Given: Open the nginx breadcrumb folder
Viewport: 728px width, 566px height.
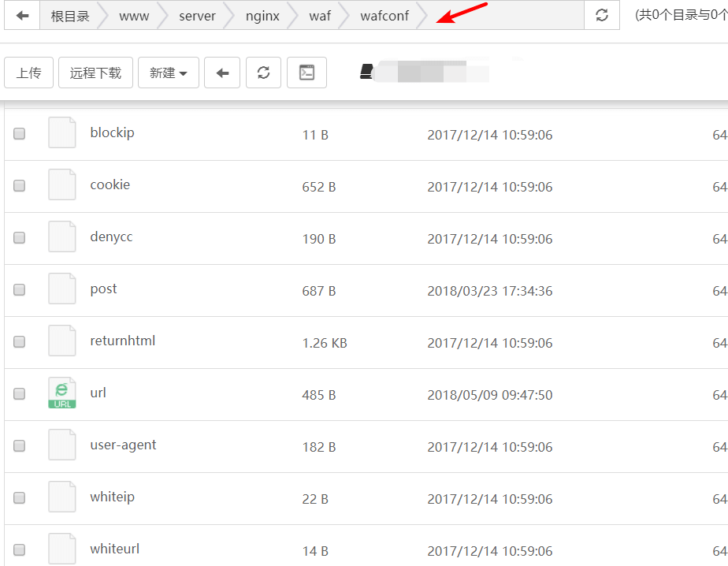Looking at the screenshot, I should pyautogui.click(x=262, y=17).
